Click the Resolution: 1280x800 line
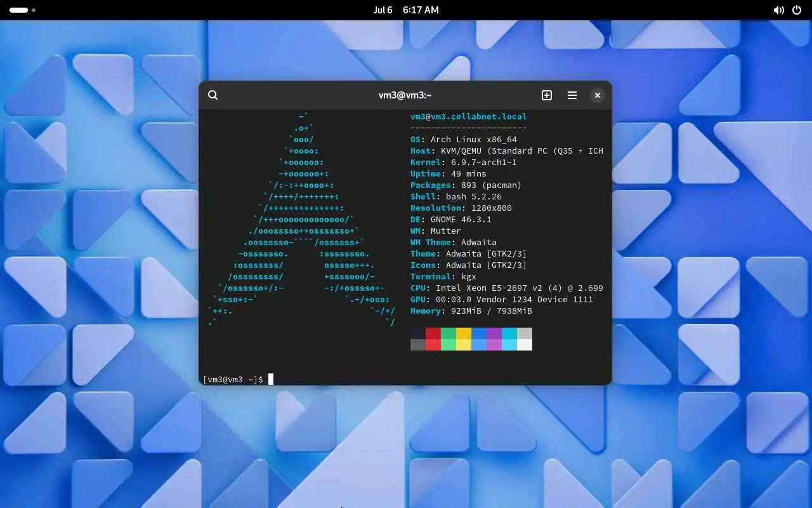The height and width of the screenshot is (508, 812). tap(461, 208)
